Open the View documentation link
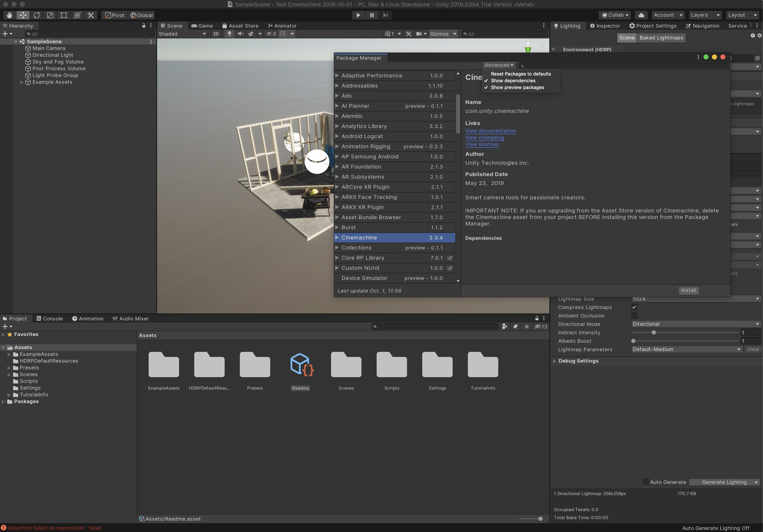Screen dimensions: 763x532 coord(490,131)
